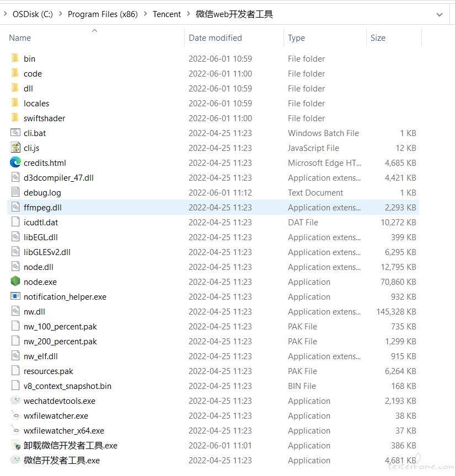Click the BIN File type cell
This screenshot has height=476, width=455.
pos(302,386)
